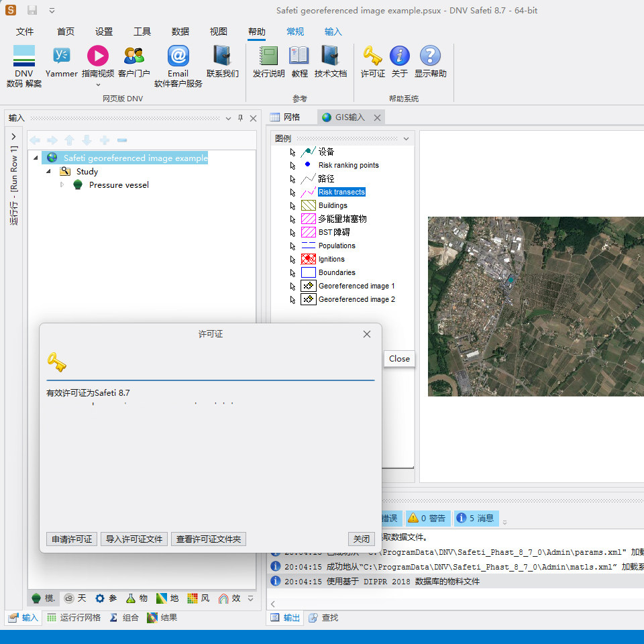Click 关闭 button in license dialog
644x644 pixels.
[362, 539]
